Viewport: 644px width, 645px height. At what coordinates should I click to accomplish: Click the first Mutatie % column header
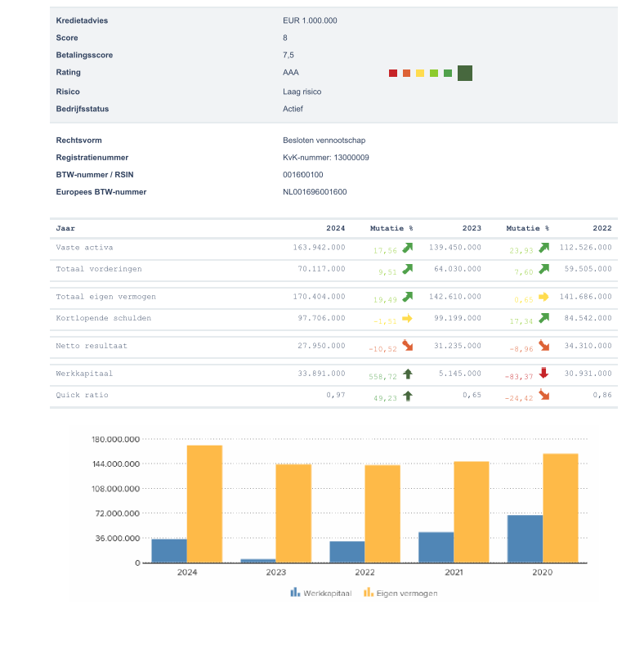tap(391, 228)
